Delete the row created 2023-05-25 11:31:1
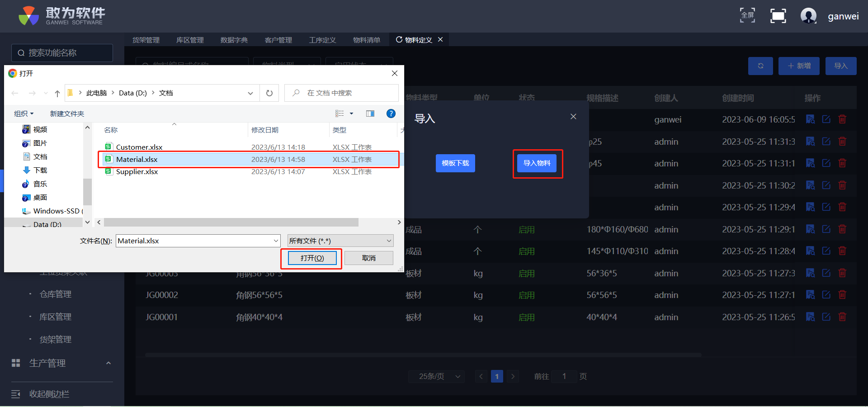 click(842, 163)
